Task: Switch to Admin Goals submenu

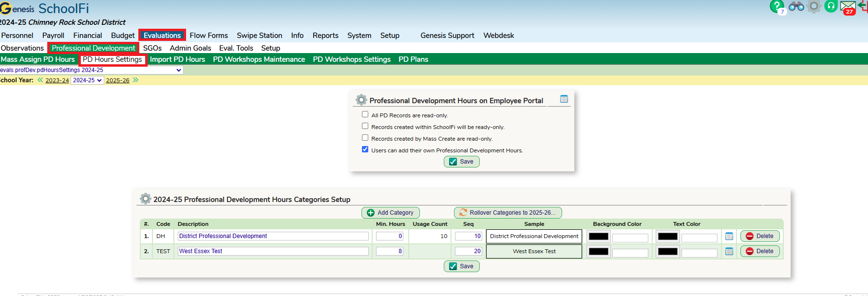Action: tap(190, 48)
